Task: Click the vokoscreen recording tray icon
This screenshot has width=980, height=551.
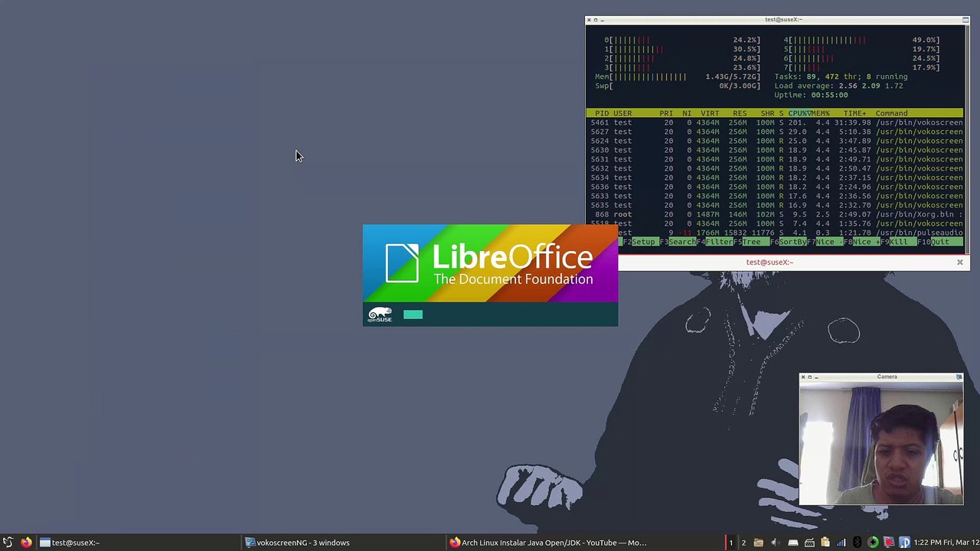Action: (889, 543)
